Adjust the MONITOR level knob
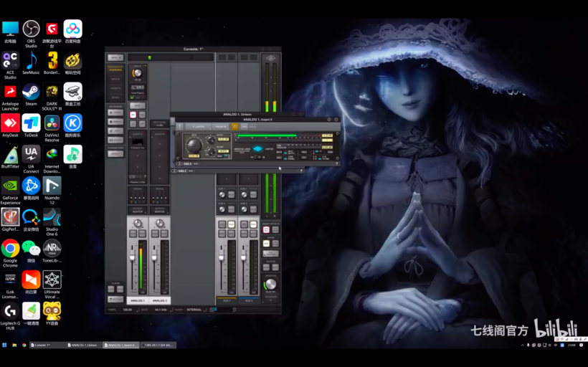 coord(271,284)
